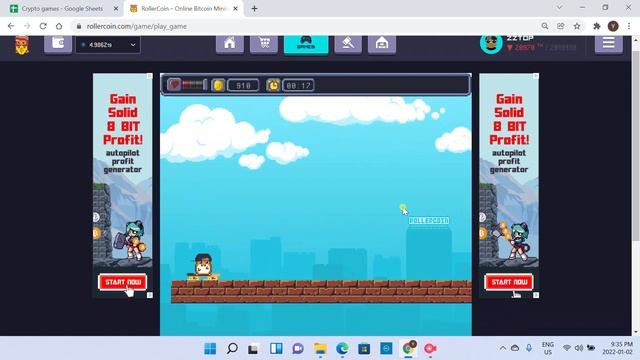Go to browser home page
Image resolution: width=640 pixels, height=360 pixels.
coord(59,26)
